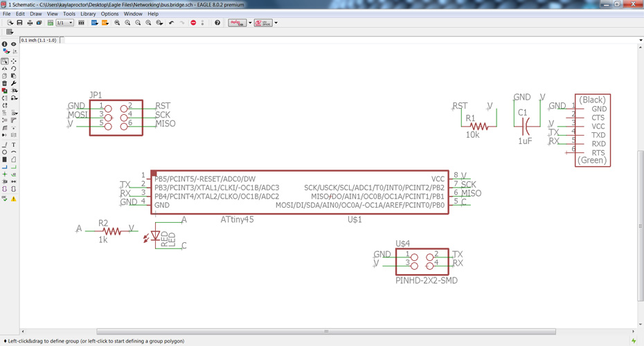Select the Miter tool

(x=14, y=120)
